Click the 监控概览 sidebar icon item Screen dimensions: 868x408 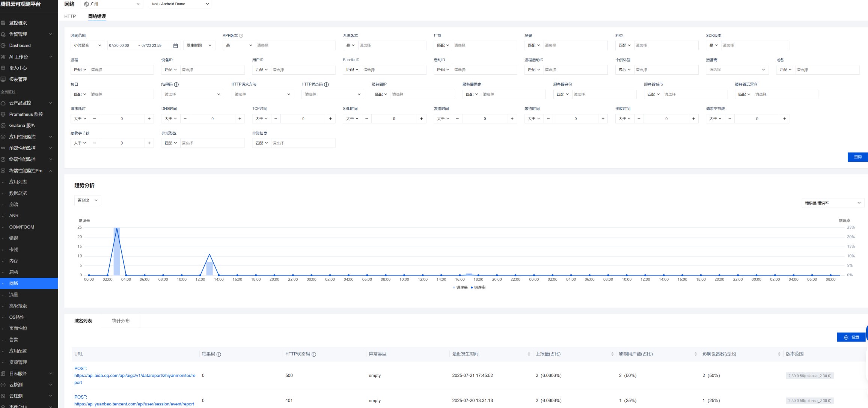click(x=18, y=23)
